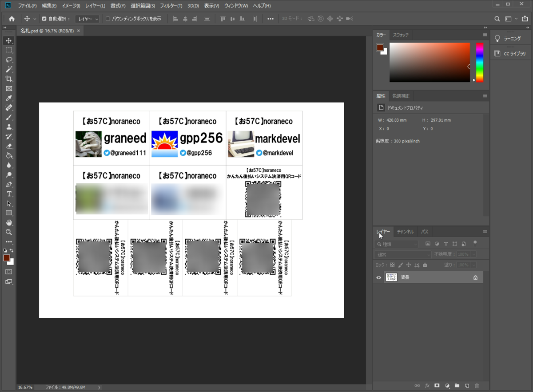Create a new layer icon
533x392 pixels.
467,386
